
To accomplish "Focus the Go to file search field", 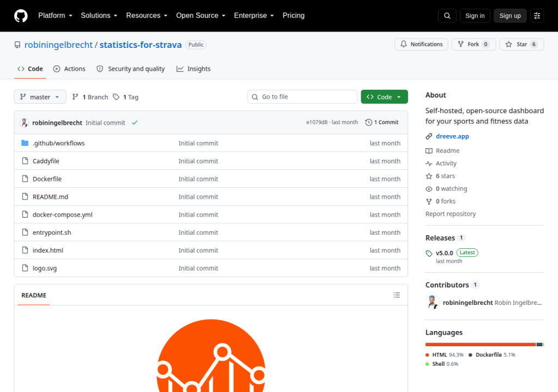I will click(302, 97).
